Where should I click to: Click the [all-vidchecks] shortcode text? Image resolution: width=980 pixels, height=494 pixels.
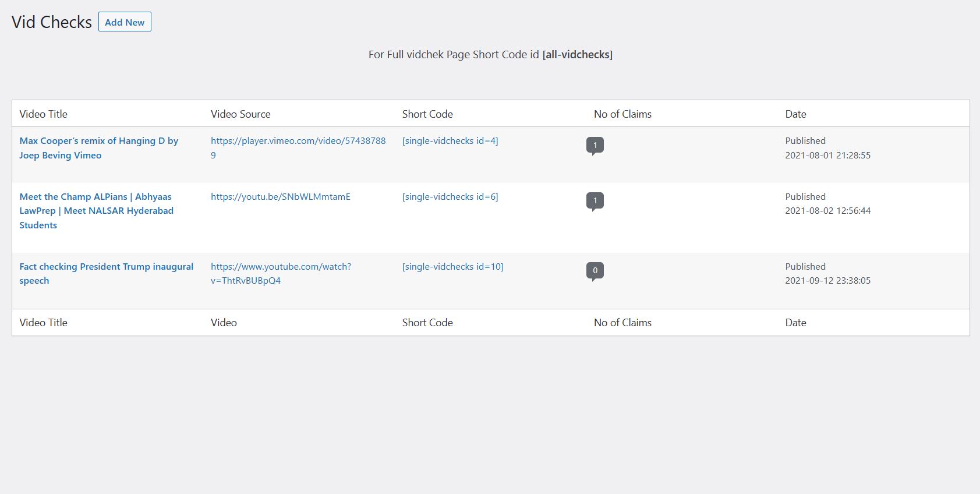tap(577, 55)
